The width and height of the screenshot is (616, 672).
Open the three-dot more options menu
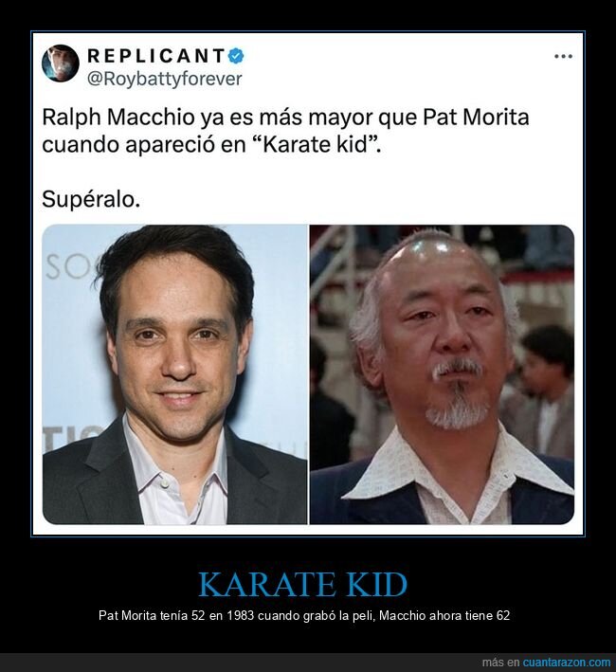pos(563,57)
